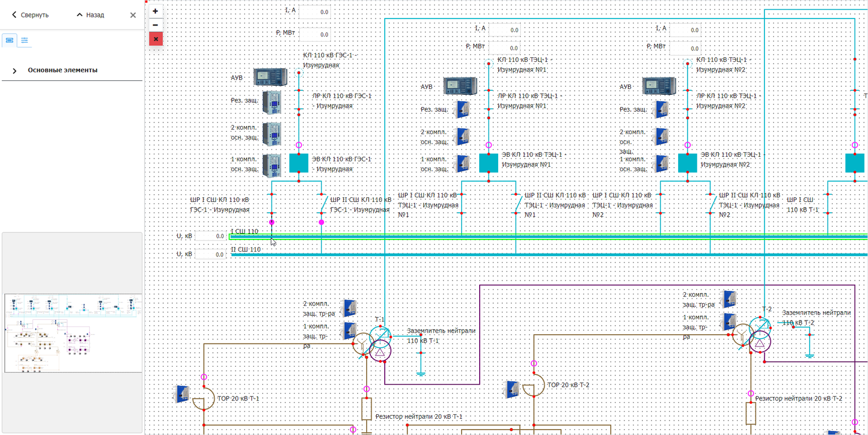Select breaker ЭВ КЛ 110 кВ ТЭЦ-1 №1
The width and height of the screenshot is (868, 435).
(x=488, y=163)
